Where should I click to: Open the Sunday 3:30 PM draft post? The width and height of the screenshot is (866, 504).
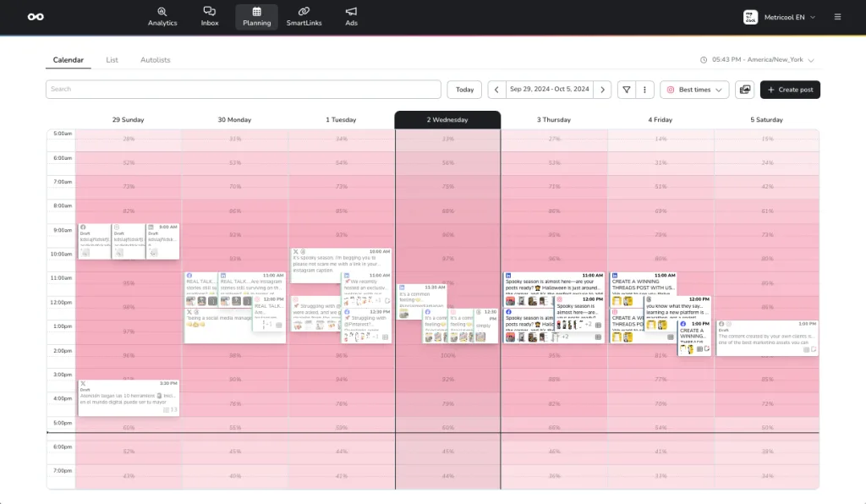(x=128, y=397)
